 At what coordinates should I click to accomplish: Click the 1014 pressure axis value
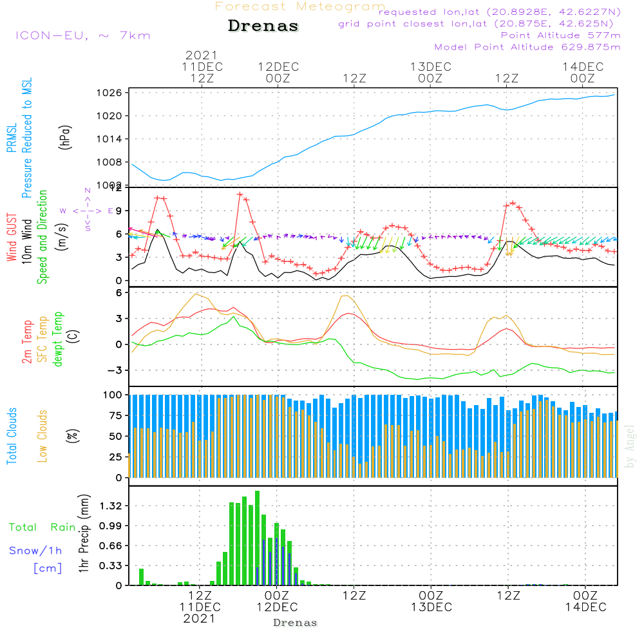tap(109, 139)
